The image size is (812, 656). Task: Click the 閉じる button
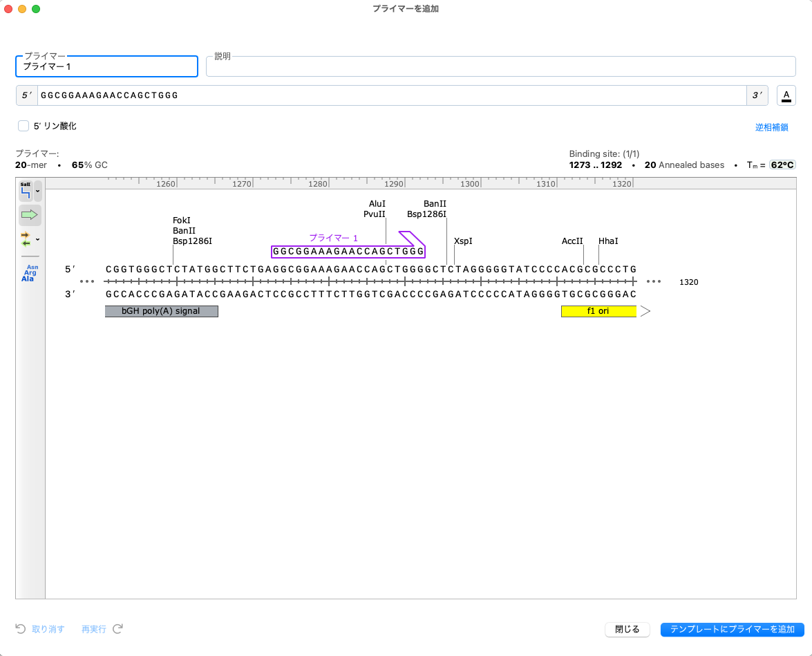point(627,630)
